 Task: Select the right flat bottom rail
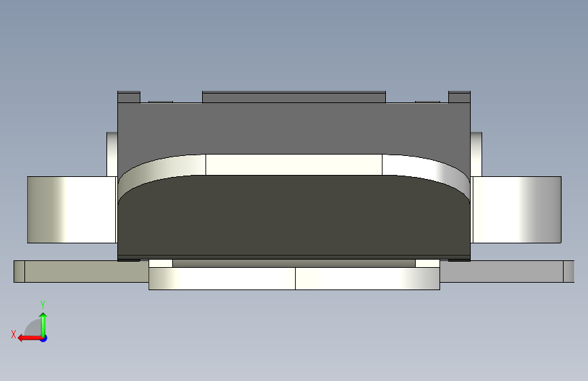pyautogui.click(x=507, y=271)
